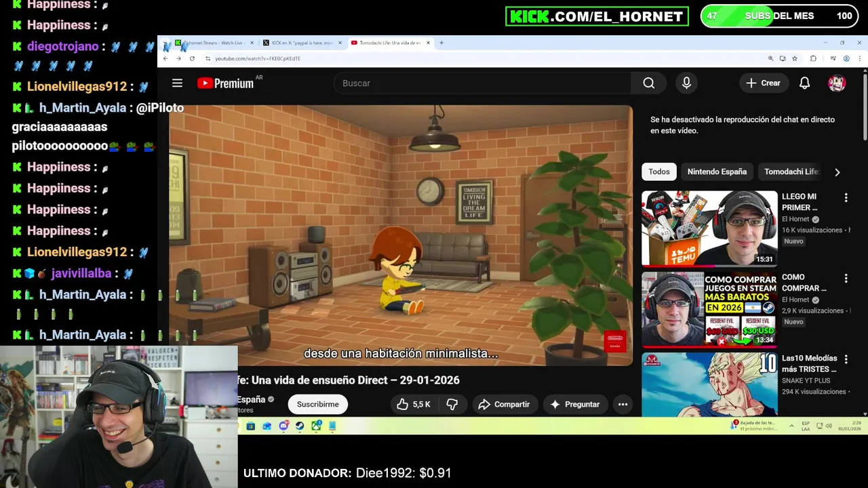Image resolution: width=868 pixels, height=488 pixels.
Task: Open SNAKE YT PLUS channel link
Action: pyautogui.click(x=806, y=381)
